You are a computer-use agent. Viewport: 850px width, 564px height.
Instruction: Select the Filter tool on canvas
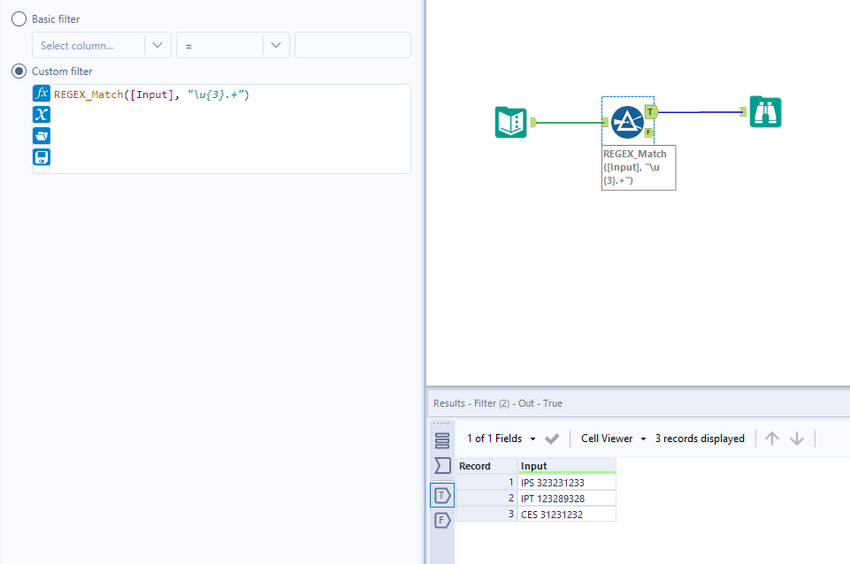(x=627, y=122)
